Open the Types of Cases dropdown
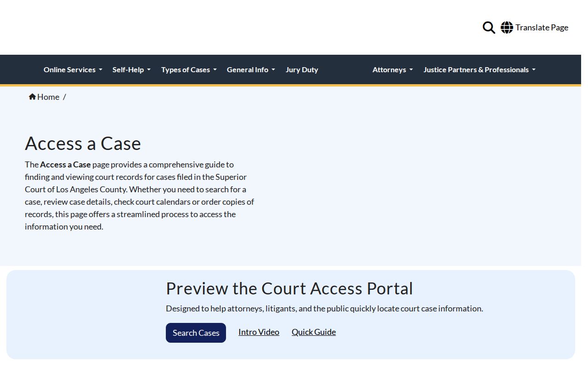The height and width of the screenshot is (368, 588). [189, 70]
